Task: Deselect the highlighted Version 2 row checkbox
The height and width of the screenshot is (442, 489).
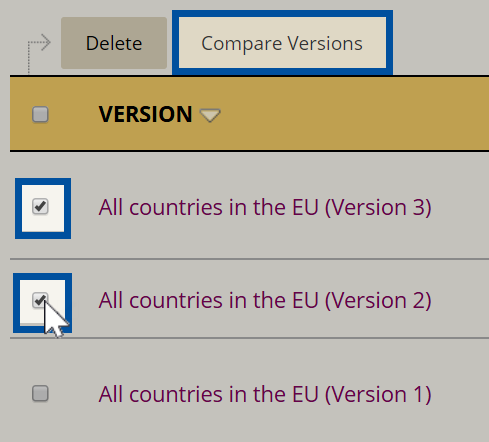Action: [40, 300]
